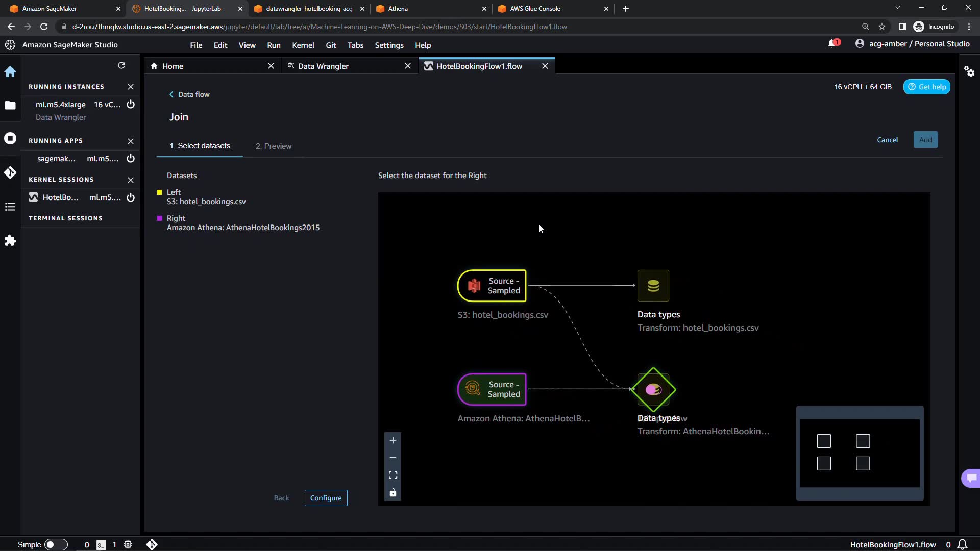
Task: Select the S3 hotel_bookings.csv source node
Action: click(x=492, y=286)
